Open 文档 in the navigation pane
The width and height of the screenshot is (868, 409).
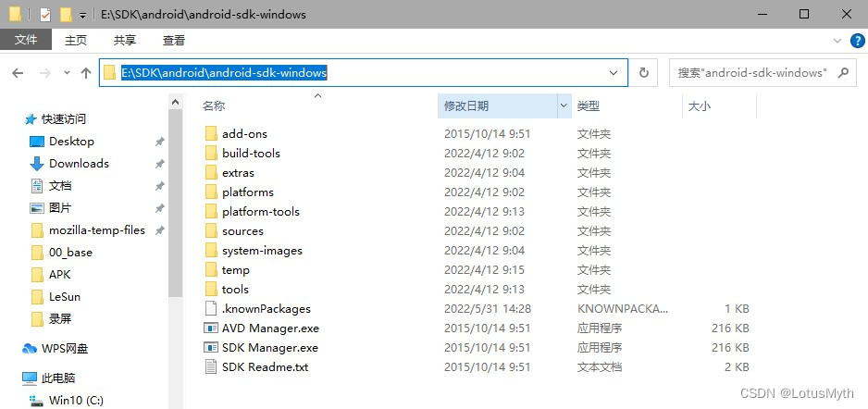click(x=60, y=185)
